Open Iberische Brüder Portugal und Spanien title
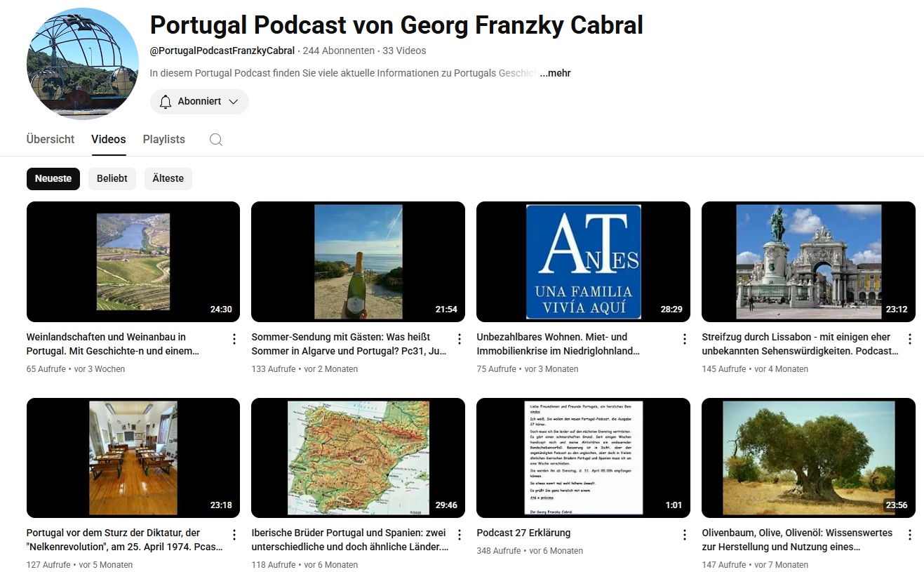Screen dimensions: 924x572 point(349,539)
